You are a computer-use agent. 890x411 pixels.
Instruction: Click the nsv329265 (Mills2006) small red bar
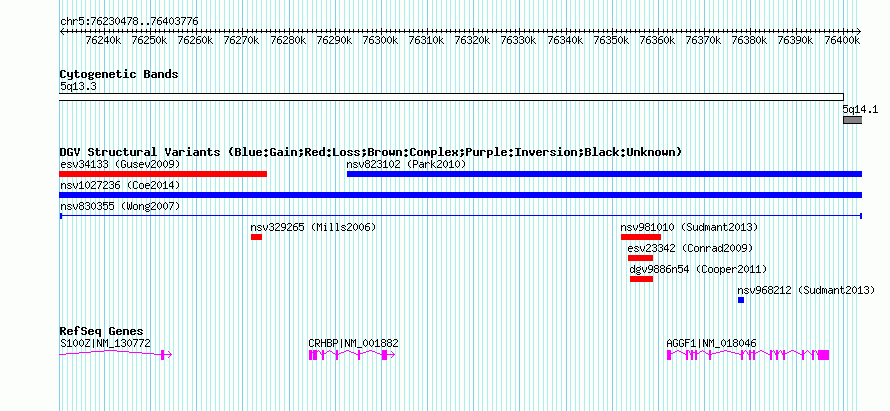click(x=257, y=237)
